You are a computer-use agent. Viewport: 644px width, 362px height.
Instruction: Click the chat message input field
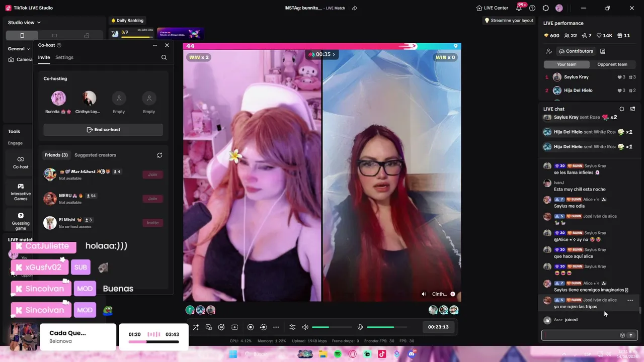tap(581, 335)
